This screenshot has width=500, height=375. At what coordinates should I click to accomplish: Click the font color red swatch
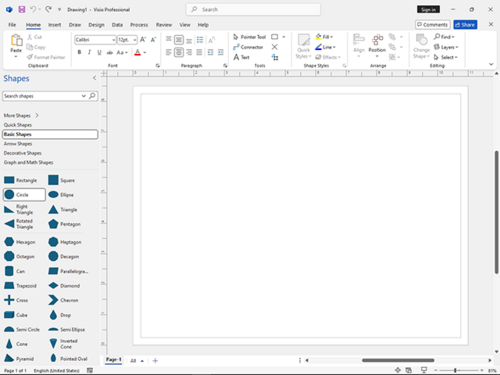[x=138, y=52]
